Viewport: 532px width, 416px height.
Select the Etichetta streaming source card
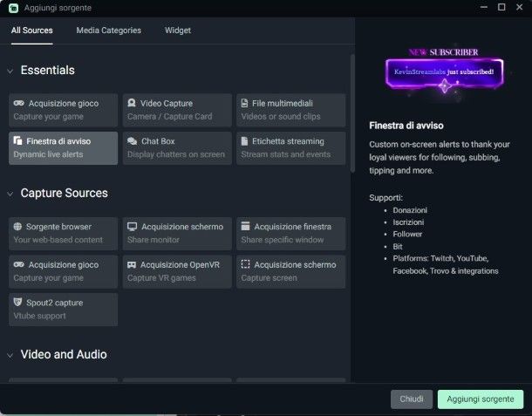[290, 148]
